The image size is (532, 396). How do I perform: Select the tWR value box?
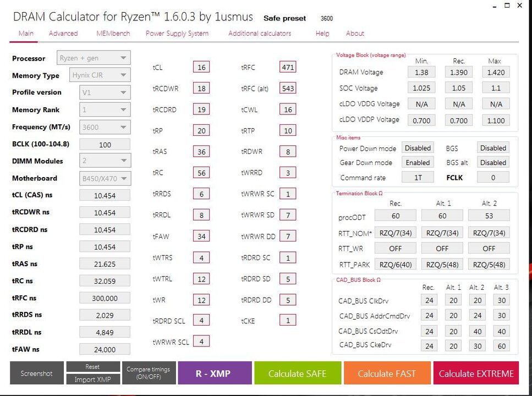pyautogui.click(x=201, y=300)
